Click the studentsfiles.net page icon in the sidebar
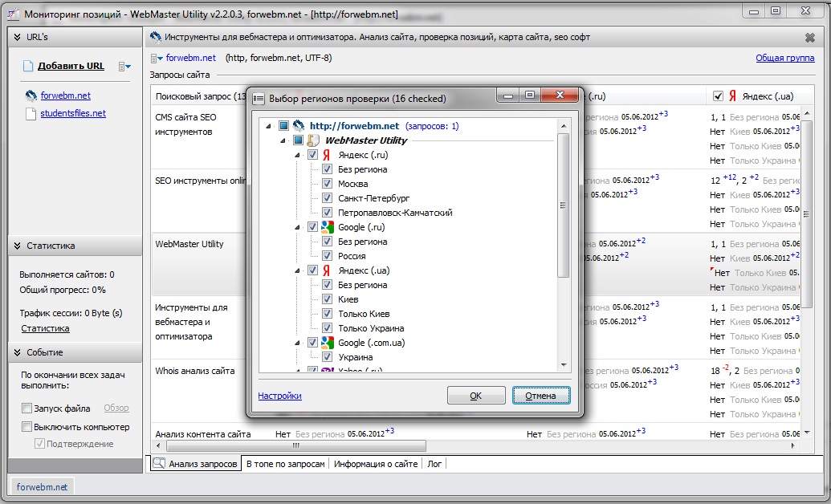 [x=31, y=114]
